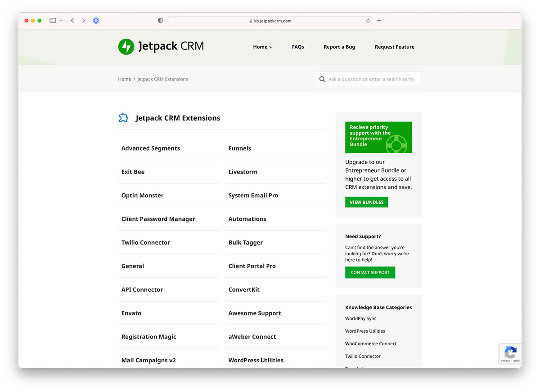
Task: Open WordPress Utilities in sidebar categories
Action: click(x=365, y=331)
